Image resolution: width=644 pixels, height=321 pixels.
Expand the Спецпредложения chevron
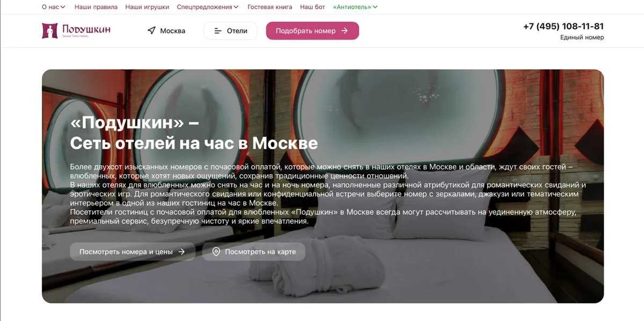(x=236, y=7)
